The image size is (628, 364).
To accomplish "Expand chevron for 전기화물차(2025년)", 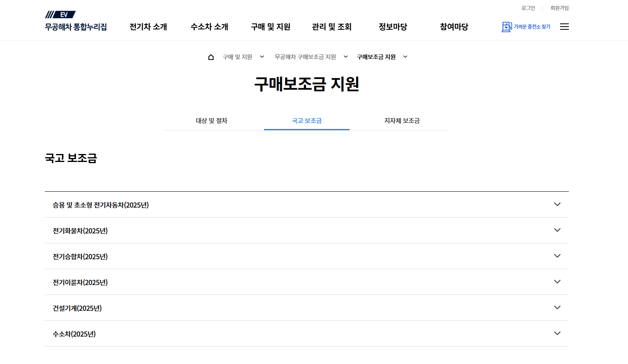I will click(557, 230).
